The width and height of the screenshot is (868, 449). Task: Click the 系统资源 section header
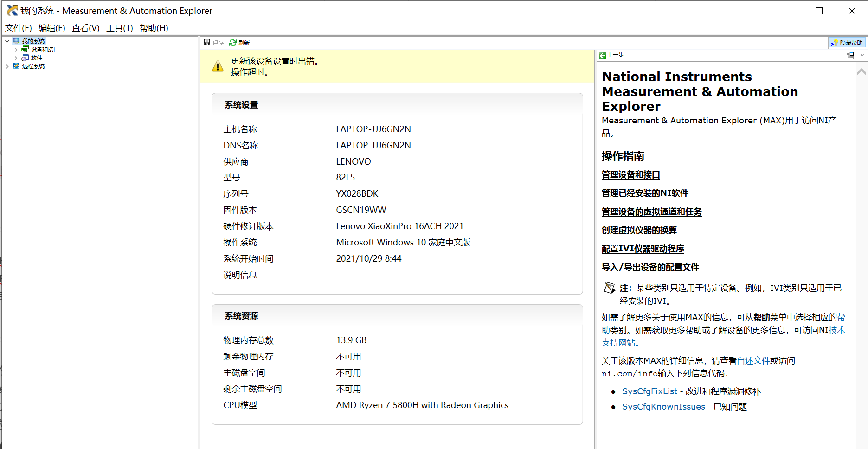pos(241,316)
